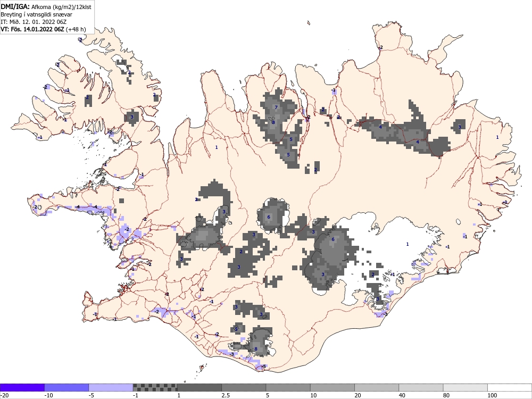Click the dark purple -20 to -10 legend swatch

coord(22,387)
